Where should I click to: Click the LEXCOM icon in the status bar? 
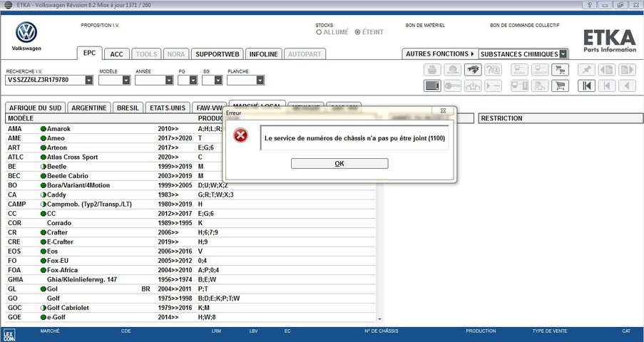click(x=9, y=335)
